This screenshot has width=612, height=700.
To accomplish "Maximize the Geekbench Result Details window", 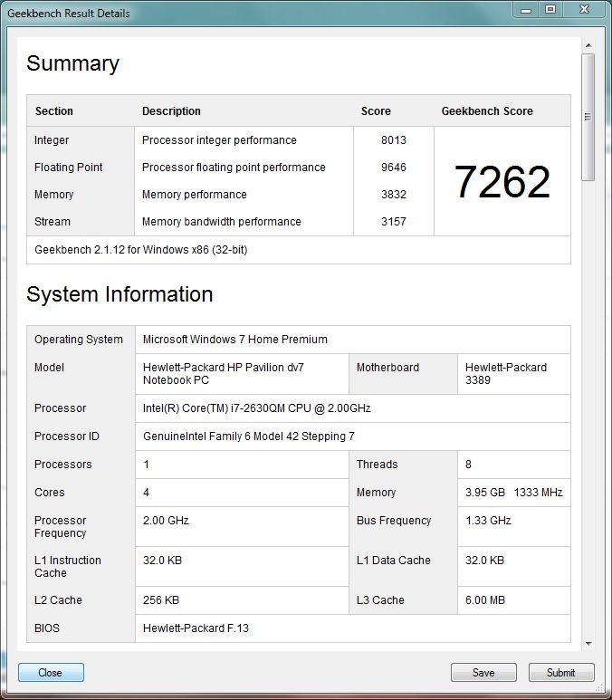I will click(550, 9).
